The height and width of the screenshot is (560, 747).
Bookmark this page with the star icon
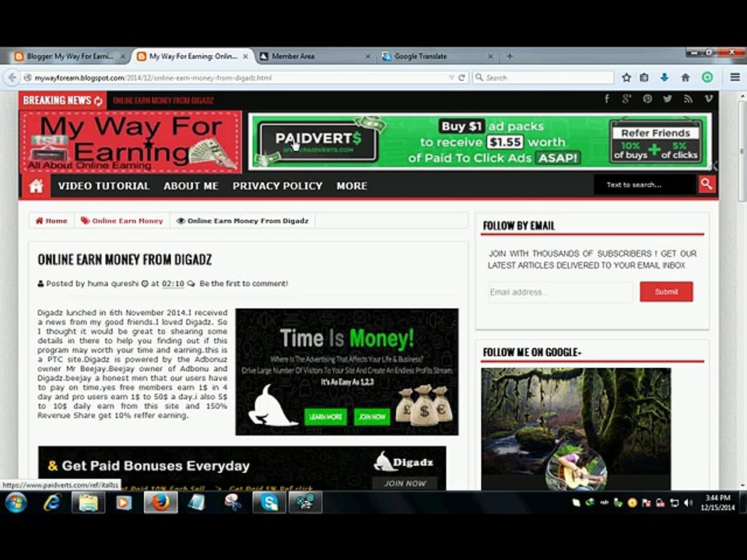coord(626,77)
